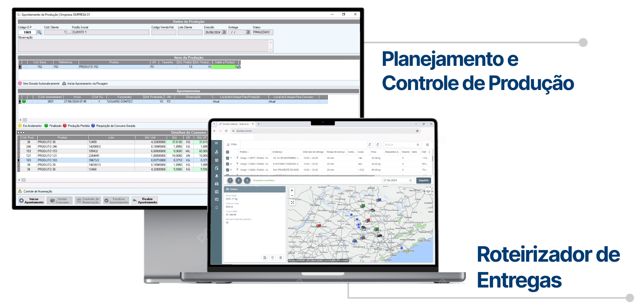Click the Observação text area scrollbar
Viewport: 644px width, 305px height.
tap(271, 46)
